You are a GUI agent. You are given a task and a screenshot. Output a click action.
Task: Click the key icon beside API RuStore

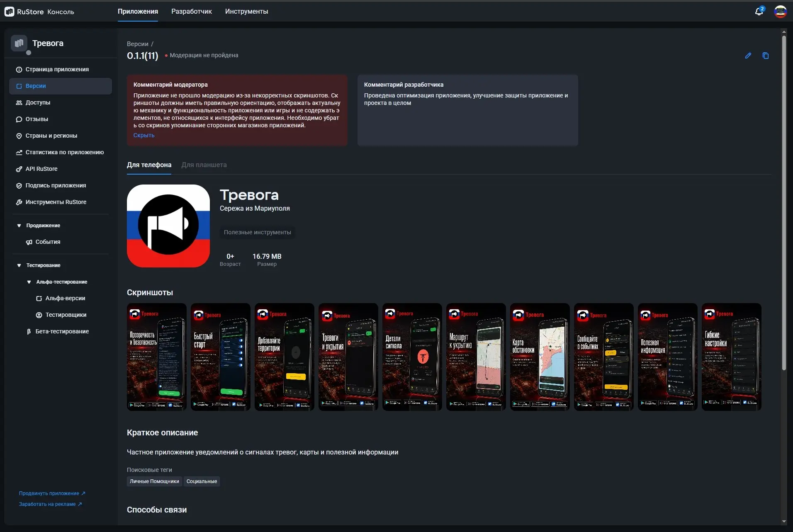19,169
